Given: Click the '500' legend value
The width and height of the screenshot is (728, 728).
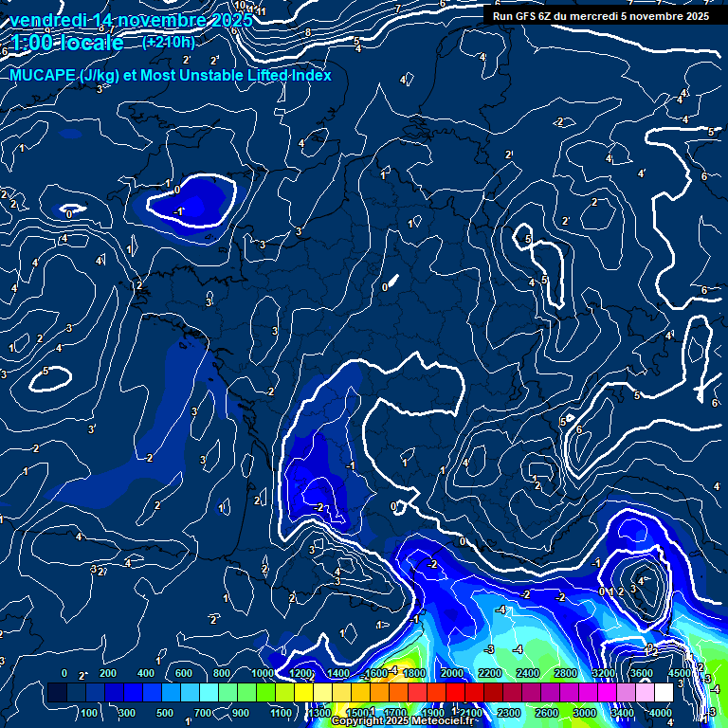Looking at the screenshot, I should click(x=164, y=713).
